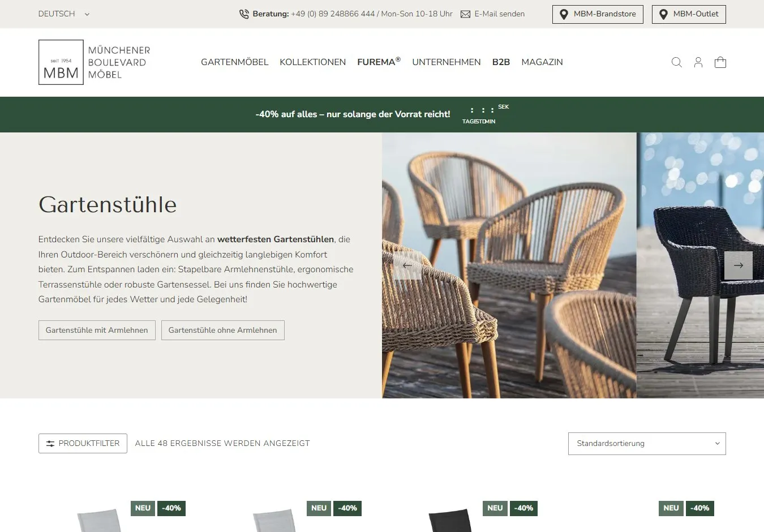The image size is (764, 532).
Task: Click the MBM Münchener Boulevard Möbel logo
Action: point(95,62)
